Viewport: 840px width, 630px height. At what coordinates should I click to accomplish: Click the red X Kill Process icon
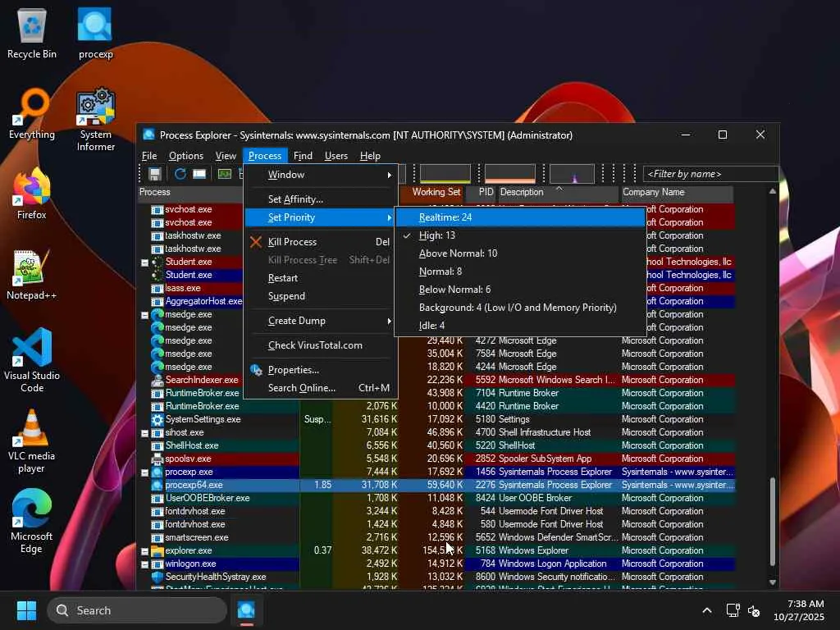click(x=256, y=242)
